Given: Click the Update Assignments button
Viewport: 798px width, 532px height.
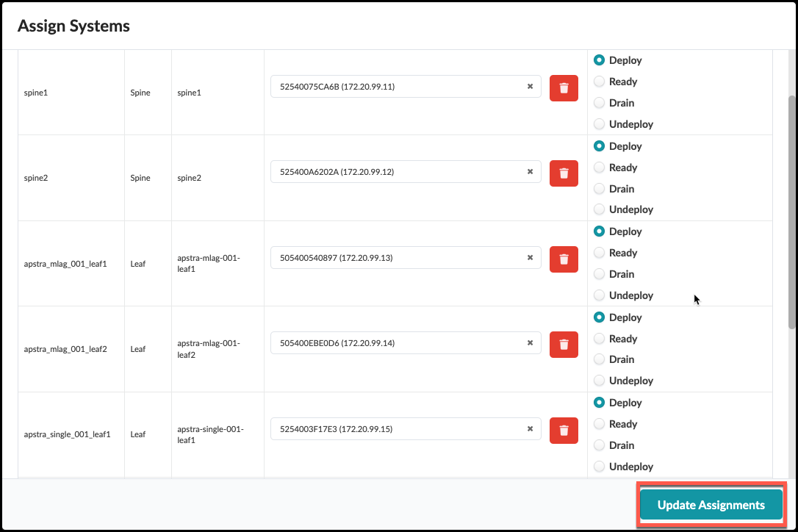Looking at the screenshot, I should (709, 505).
